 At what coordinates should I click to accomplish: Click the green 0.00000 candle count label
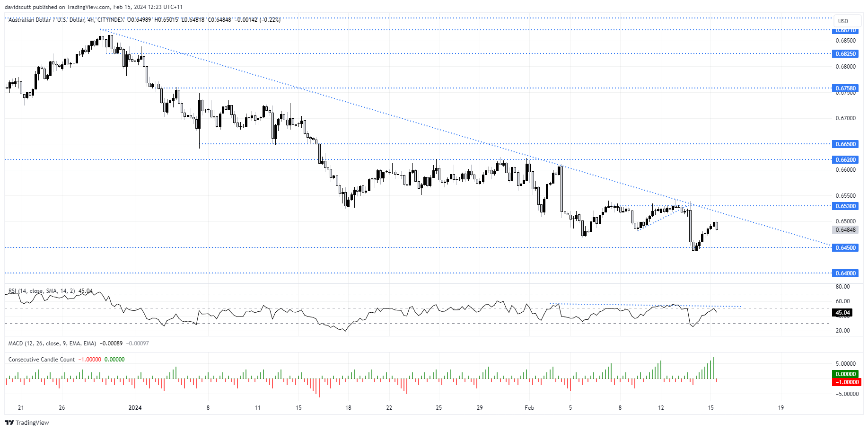click(845, 374)
